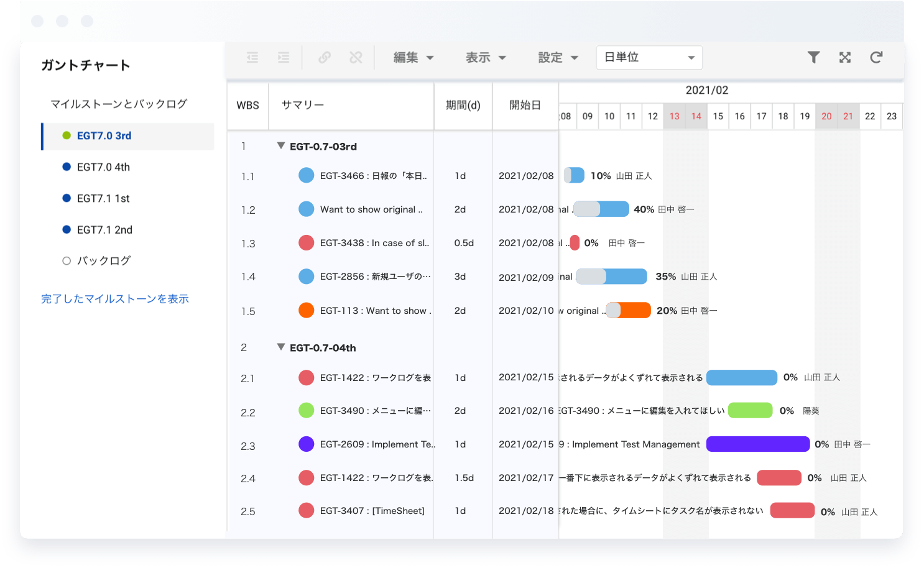Image resolution: width=924 pixels, height=568 pixels.
Task: Click blue status circle of EGT-2856
Action: coord(306,276)
